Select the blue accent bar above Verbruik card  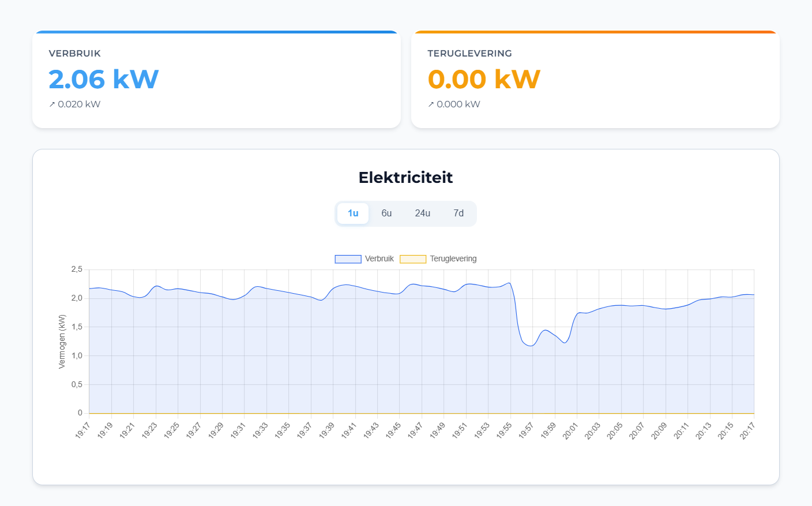point(216,33)
